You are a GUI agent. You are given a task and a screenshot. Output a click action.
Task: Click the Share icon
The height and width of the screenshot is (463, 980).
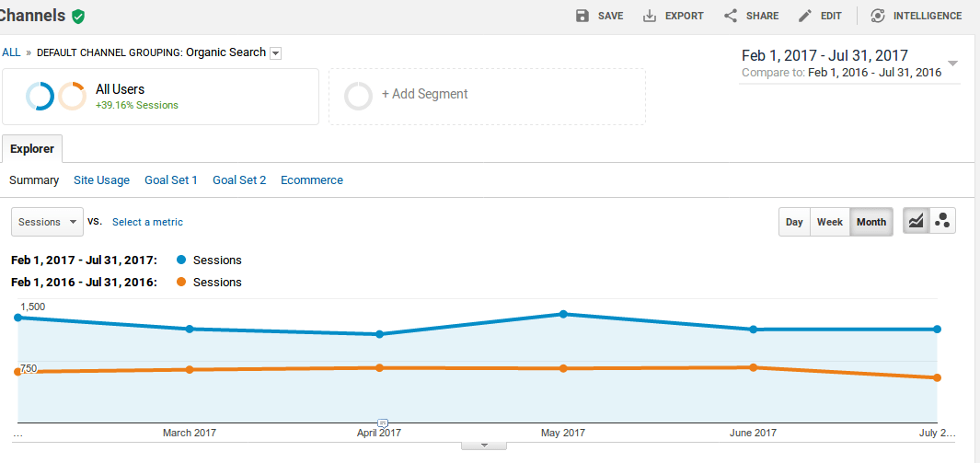click(x=731, y=16)
